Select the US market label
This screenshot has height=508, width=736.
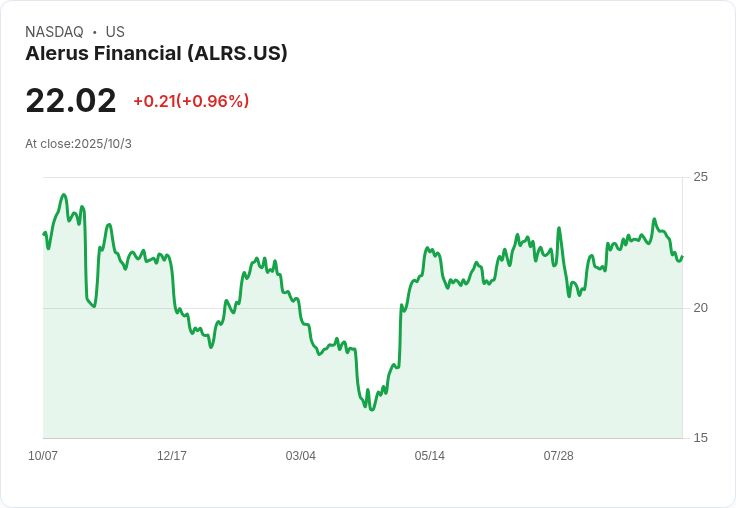[115, 32]
